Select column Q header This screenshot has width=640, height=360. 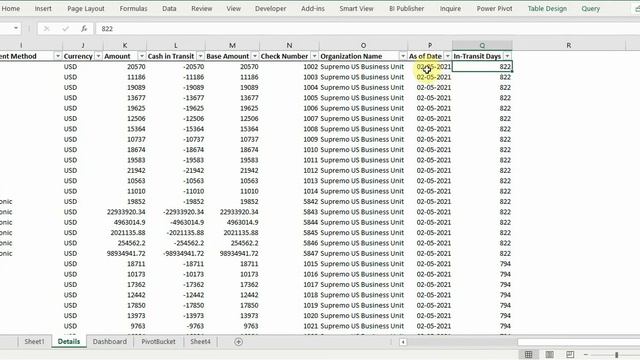click(482, 45)
